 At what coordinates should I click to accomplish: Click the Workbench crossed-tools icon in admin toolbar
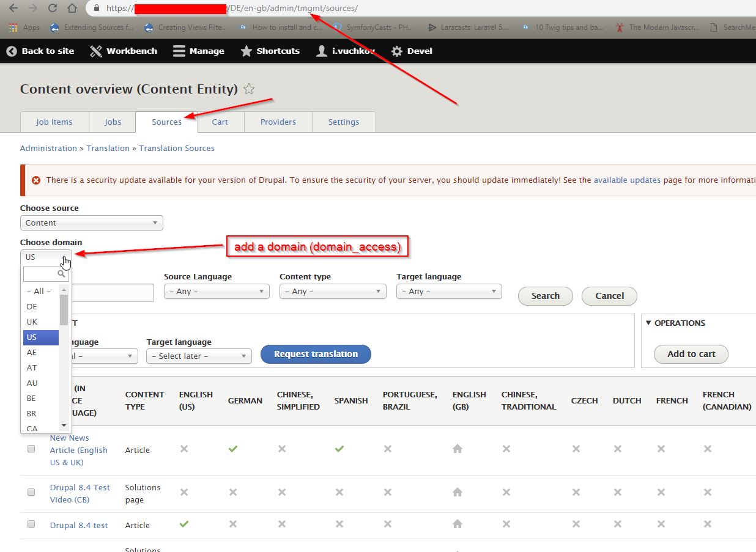pyautogui.click(x=95, y=51)
